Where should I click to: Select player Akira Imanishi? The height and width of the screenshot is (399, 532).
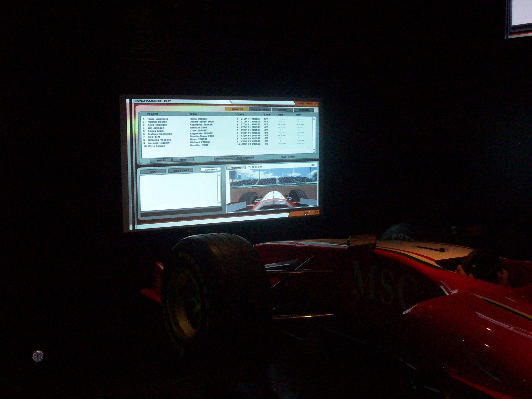tap(157, 125)
